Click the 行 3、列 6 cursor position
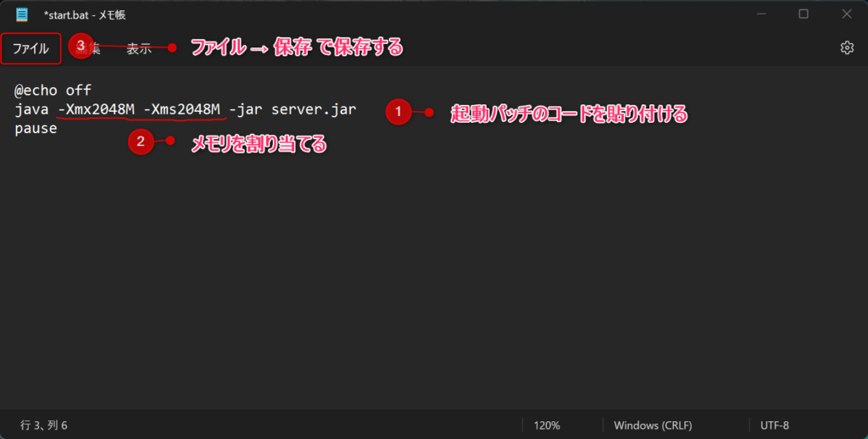This screenshot has height=439, width=868. point(43,425)
